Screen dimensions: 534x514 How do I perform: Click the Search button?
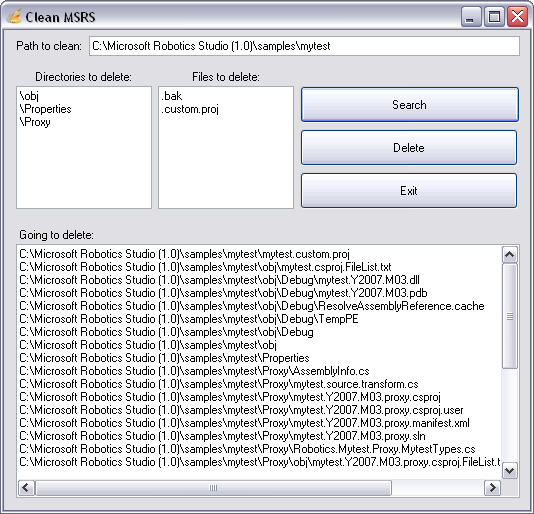click(410, 105)
